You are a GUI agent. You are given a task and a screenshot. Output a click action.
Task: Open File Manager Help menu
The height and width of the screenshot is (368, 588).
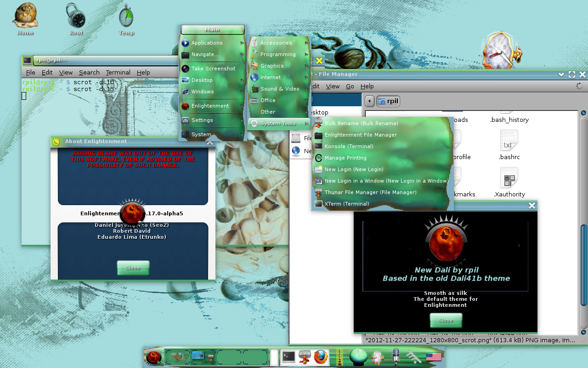[367, 86]
